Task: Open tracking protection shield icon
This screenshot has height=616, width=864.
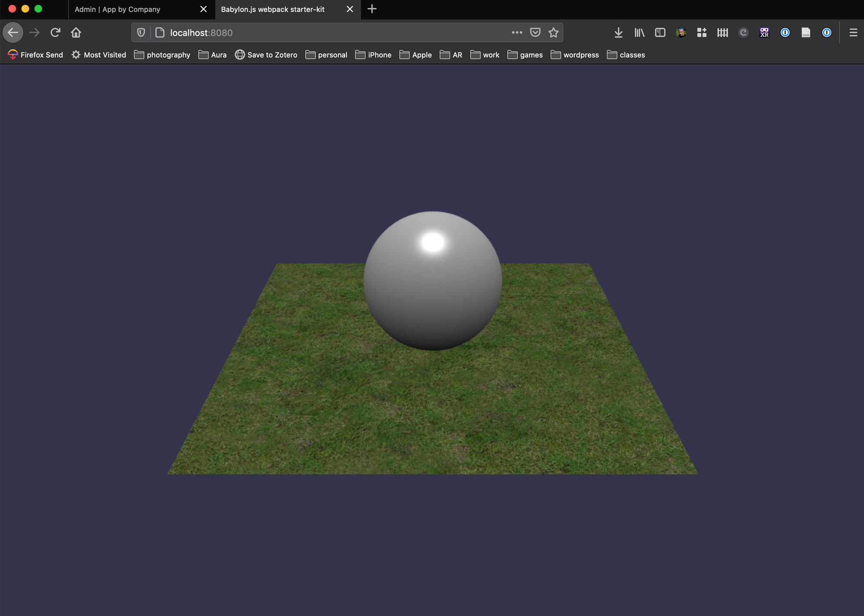Action: coord(141,32)
